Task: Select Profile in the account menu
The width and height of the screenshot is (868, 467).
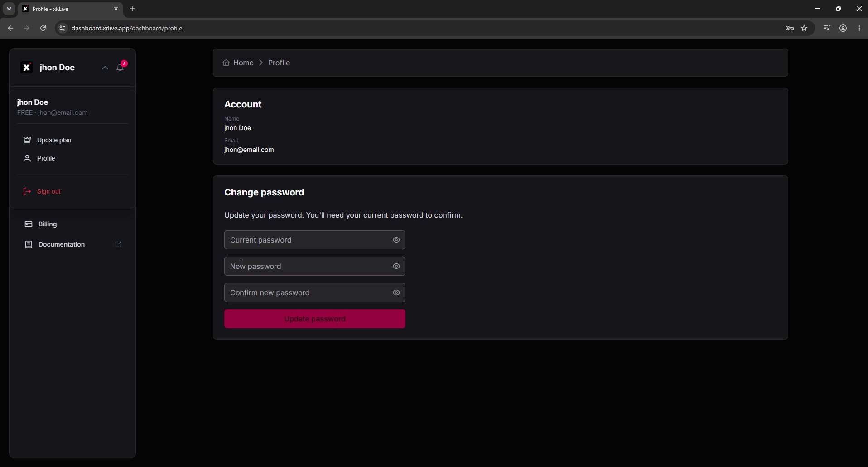Action: coord(72,158)
